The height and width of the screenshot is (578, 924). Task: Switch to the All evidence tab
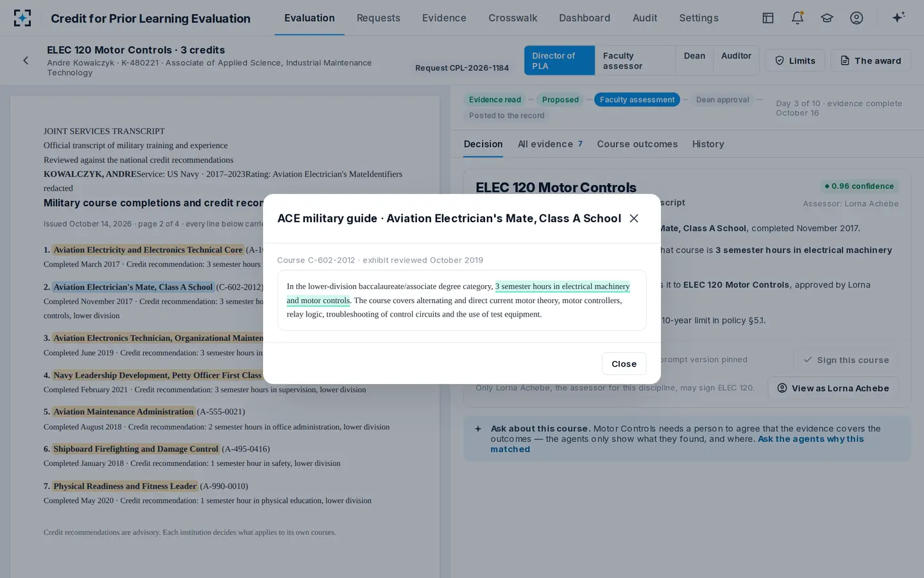pyautogui.click(x=550, y=144)
